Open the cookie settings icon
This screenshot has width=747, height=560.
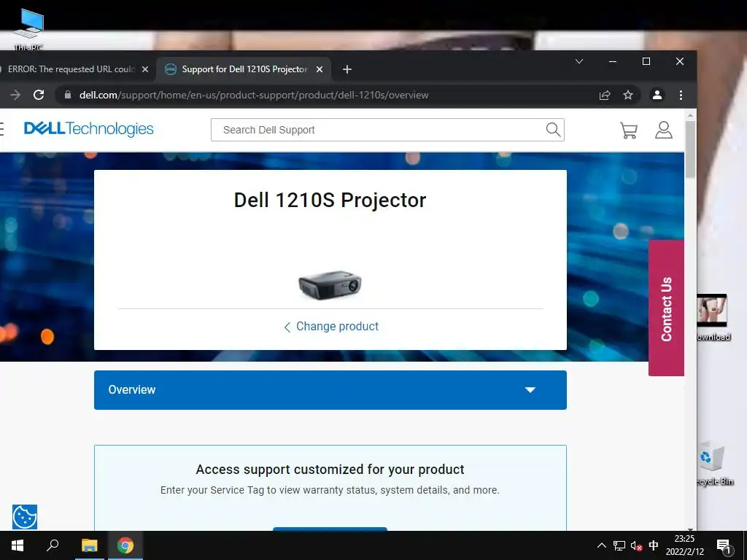pos(25,517)
